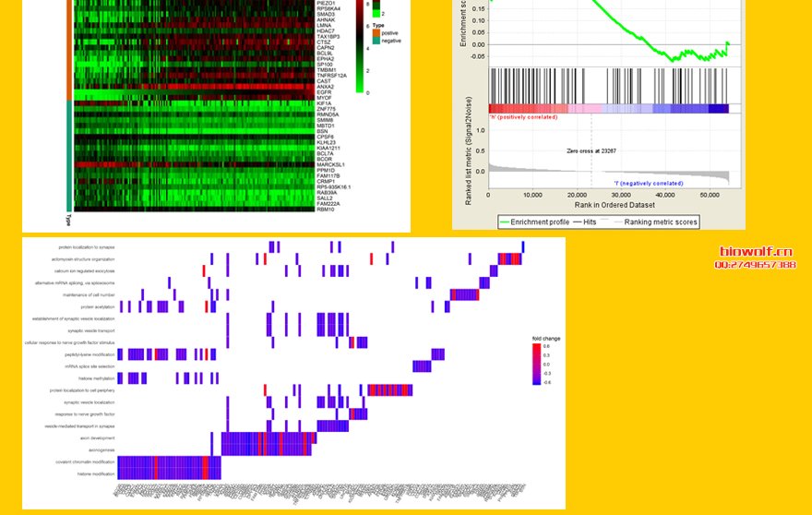Select the KIF1A row label
812x515 pixels.
click(x=324, y=103)
